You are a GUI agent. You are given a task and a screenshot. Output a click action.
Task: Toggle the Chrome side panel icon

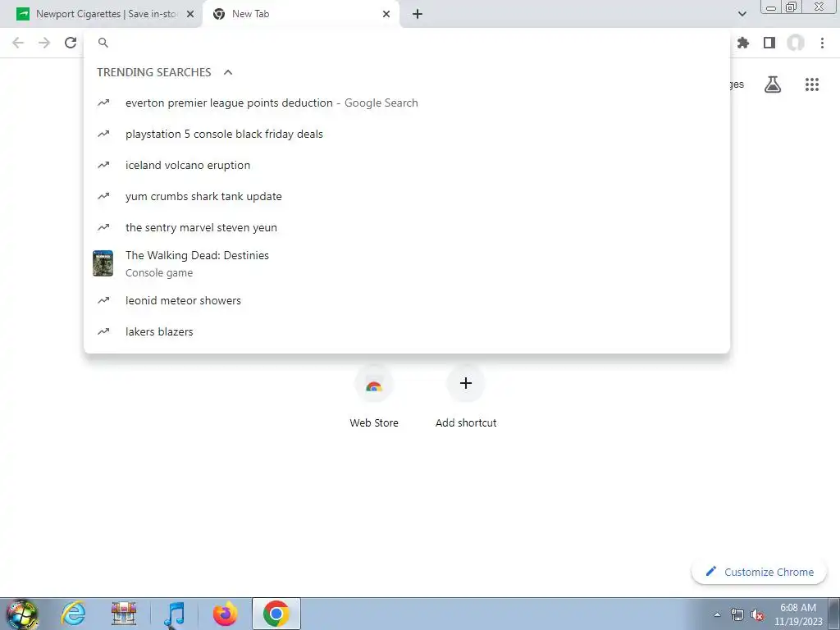coord(769,43)
